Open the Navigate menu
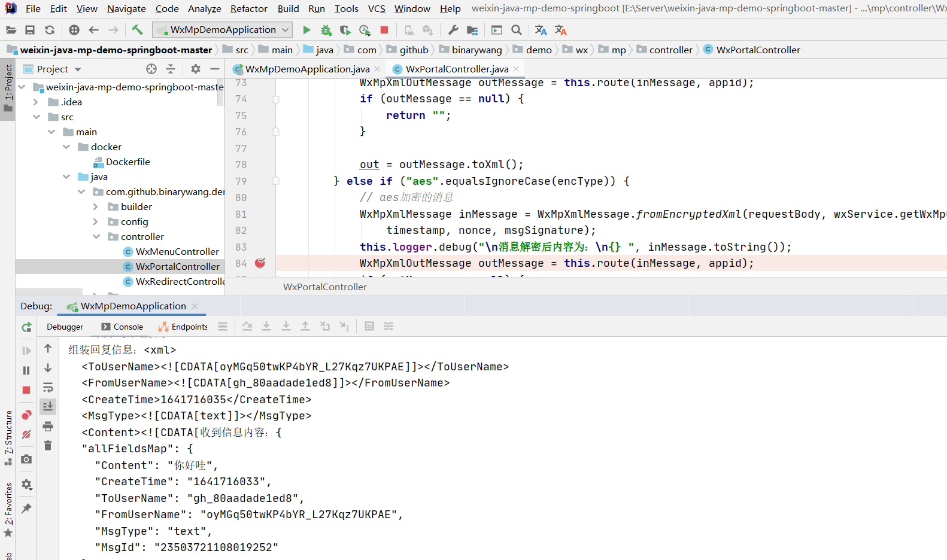 point(126,8)
